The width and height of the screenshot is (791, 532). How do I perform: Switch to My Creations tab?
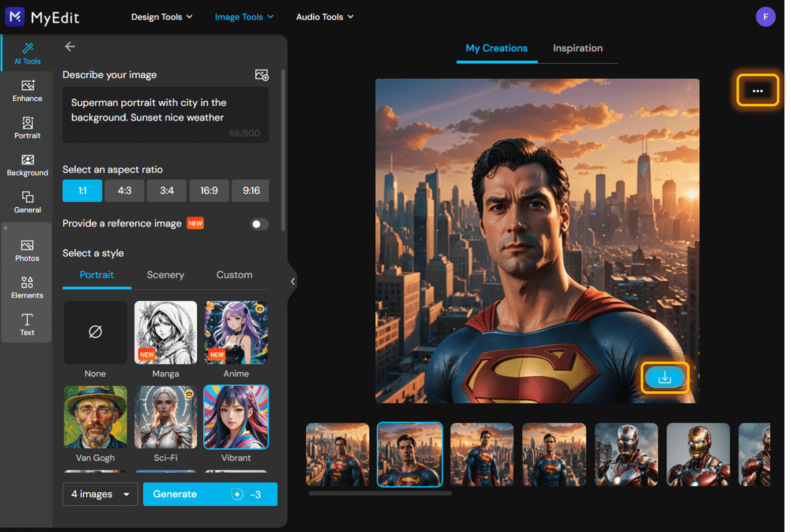[x=496, y=48]
